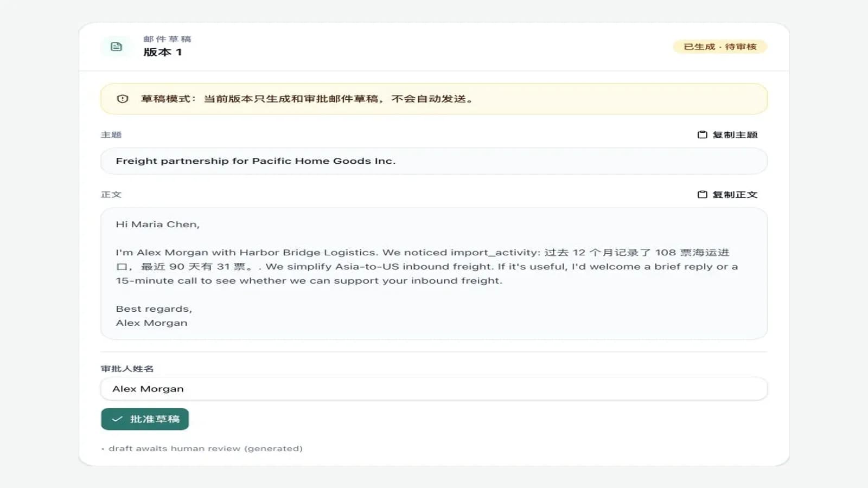
Task: Click into the email body text area
Action: (434, 274)
